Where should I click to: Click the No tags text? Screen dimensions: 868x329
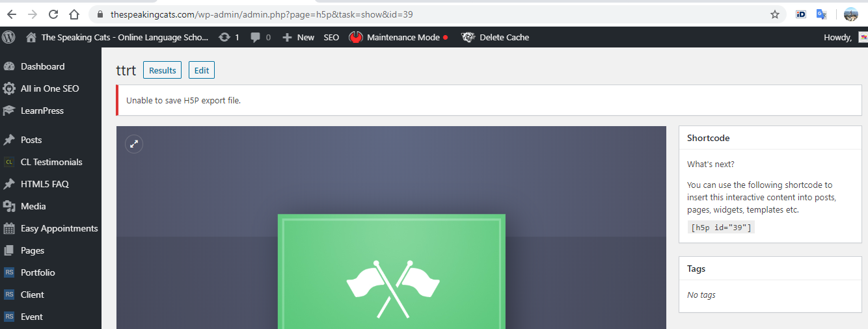tap(701, 295)
